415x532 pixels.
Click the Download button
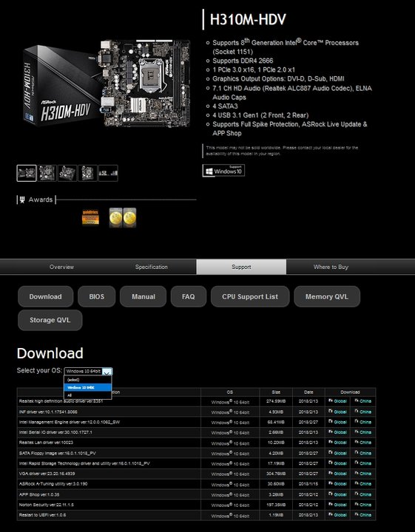point(46,296)
